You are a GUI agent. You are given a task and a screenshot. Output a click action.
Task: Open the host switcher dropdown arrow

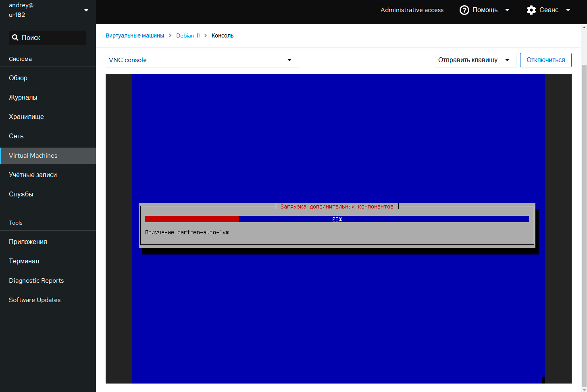pyautogui.click(x=86, y=10)
